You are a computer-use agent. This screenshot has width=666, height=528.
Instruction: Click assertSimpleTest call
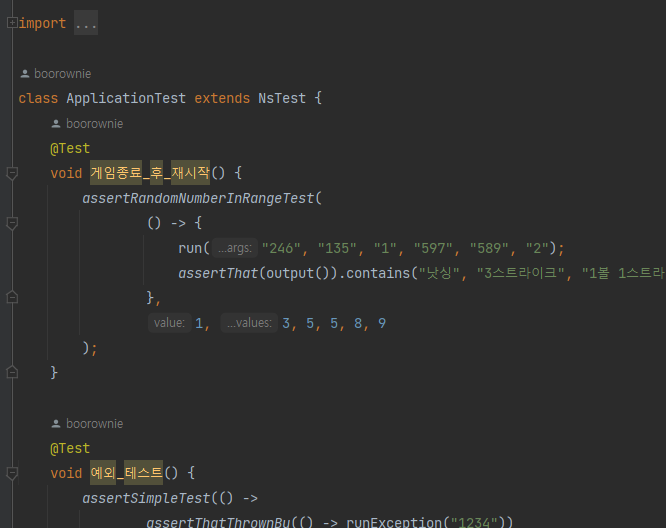coord(147,498)
